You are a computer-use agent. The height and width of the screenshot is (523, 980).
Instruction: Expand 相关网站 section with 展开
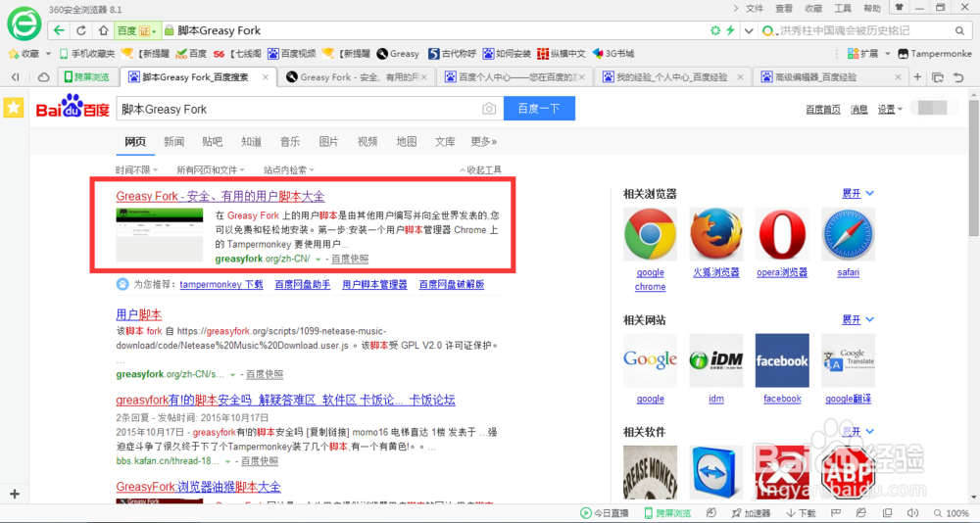[x=857, y=320]
